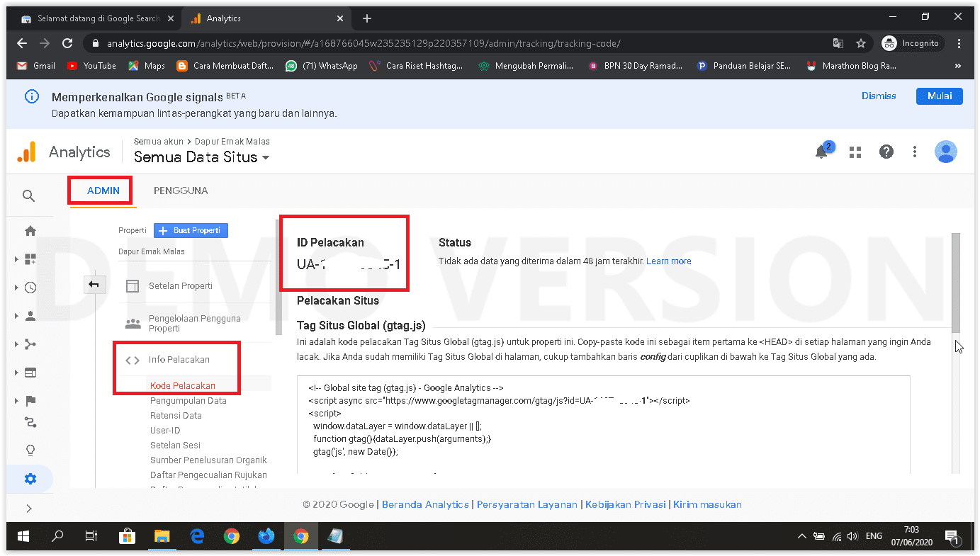Select the Admin gear icon in sidebar

point(30,479)
